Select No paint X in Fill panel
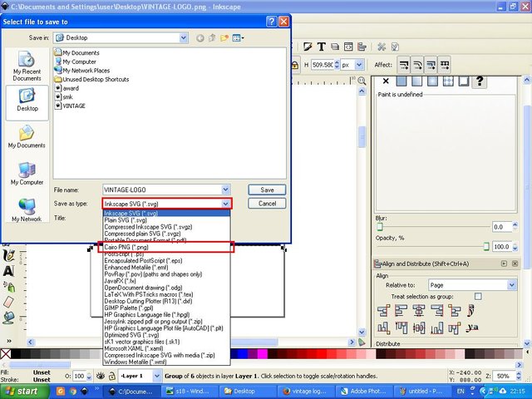The height and width of the screenshot is (399, 532). point(386,81)
